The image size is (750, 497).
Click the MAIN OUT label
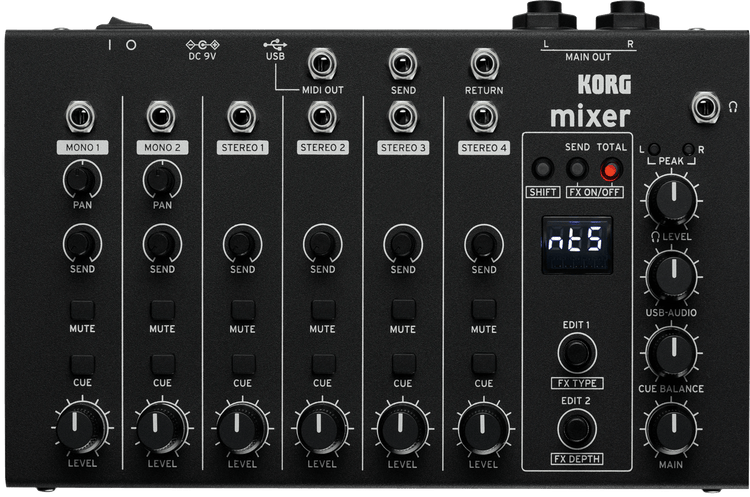click(x=588, y=57)
